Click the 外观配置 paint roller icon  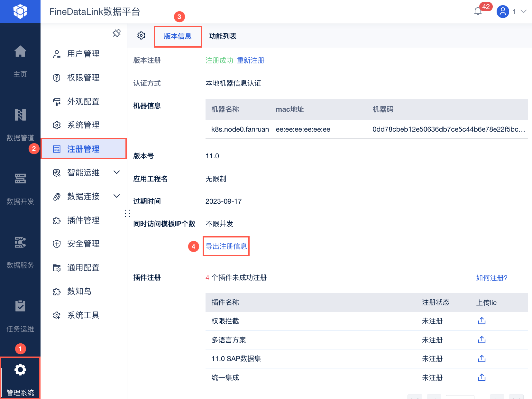[57, 102]
